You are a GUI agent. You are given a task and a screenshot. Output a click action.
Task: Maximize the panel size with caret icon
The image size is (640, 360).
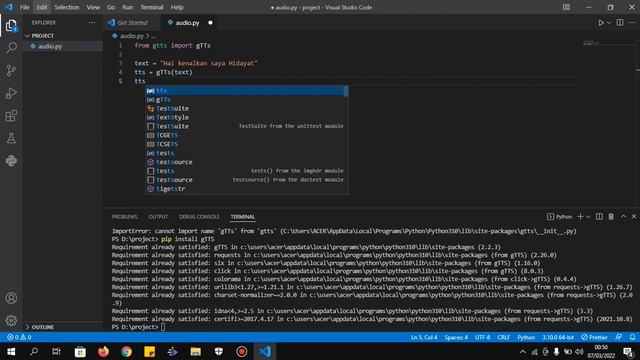(x=623, y=216)
